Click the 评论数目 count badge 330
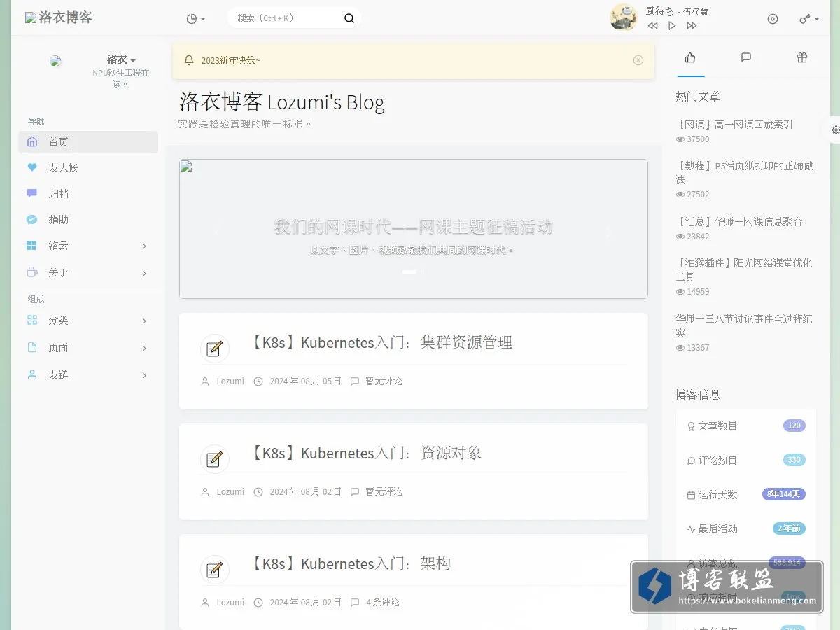Image resolution: width=840 pixels, height=630 pixels. coord(794,460)
